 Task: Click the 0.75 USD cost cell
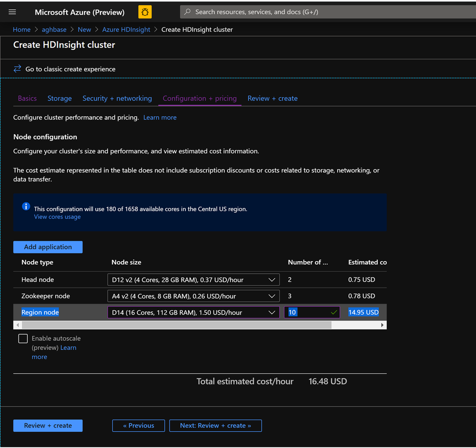(362, 279)
